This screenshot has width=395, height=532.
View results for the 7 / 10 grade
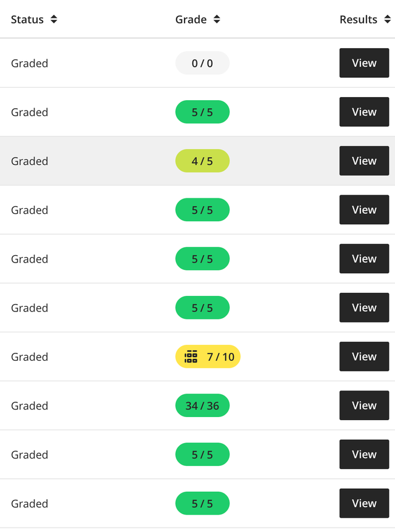click(x=364, y=357)
